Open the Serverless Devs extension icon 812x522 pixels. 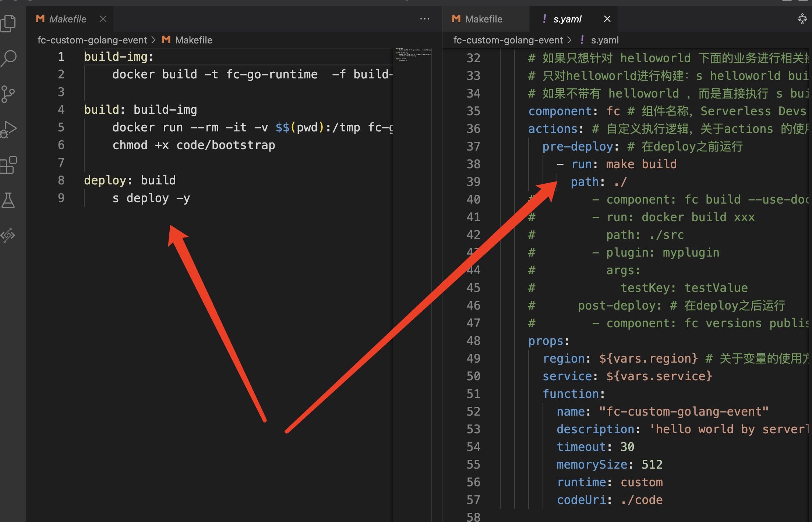pyautogui.click(x=8, y=235)
